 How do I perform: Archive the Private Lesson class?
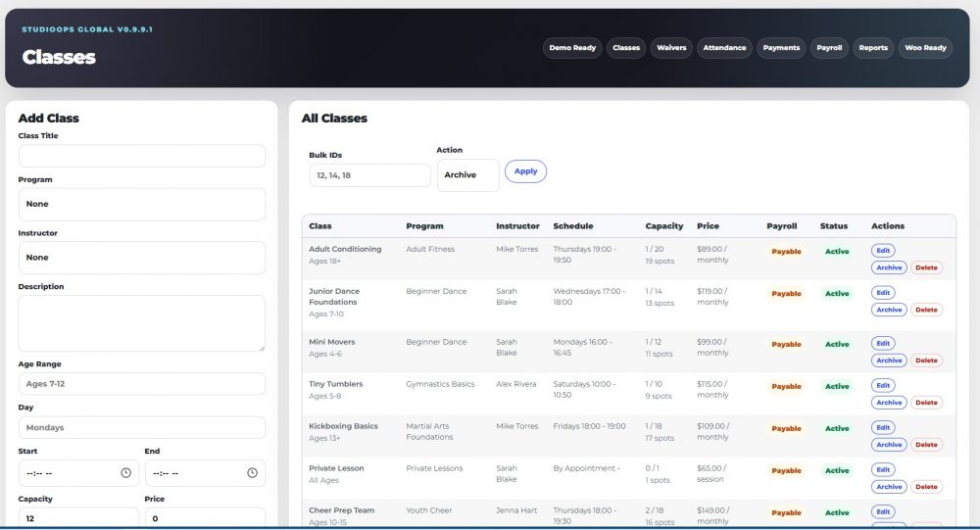click(x=889, y=487)
